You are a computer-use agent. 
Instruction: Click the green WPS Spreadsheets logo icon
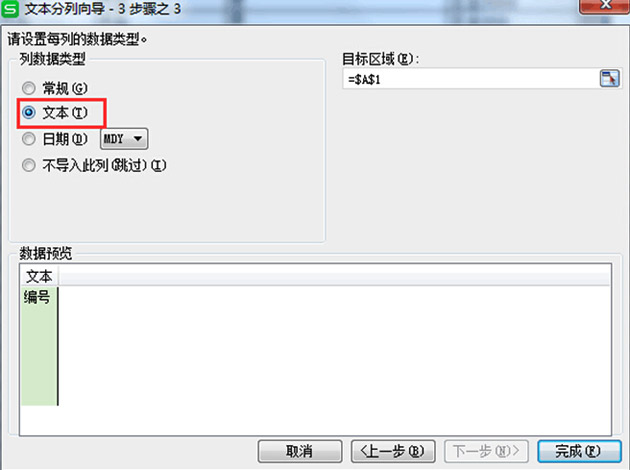(x=10, y=8)
